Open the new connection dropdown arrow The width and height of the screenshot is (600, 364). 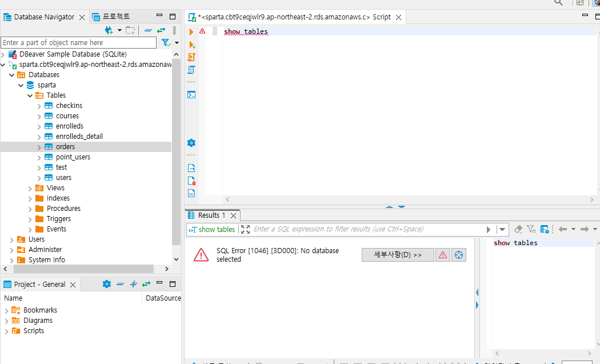coord(119,30)
